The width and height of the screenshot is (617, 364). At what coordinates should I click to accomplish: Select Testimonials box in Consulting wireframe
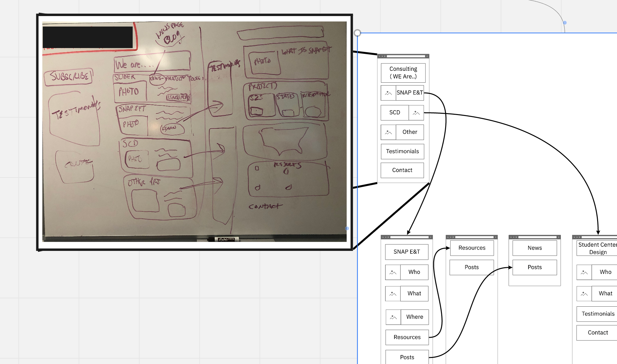pyautogui.click(x=402, y=151)
